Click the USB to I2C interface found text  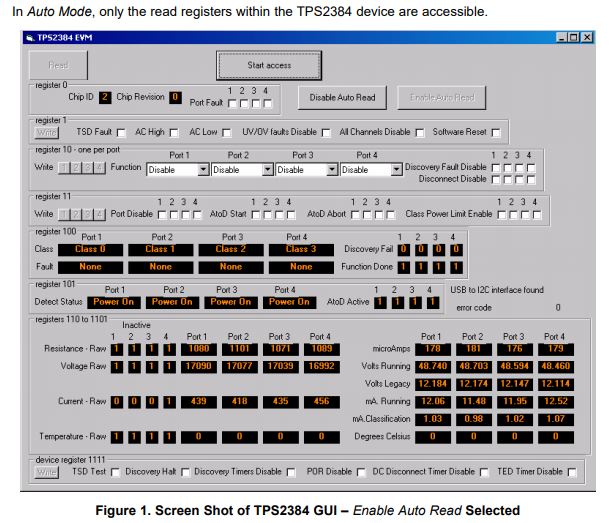point(497,290)
